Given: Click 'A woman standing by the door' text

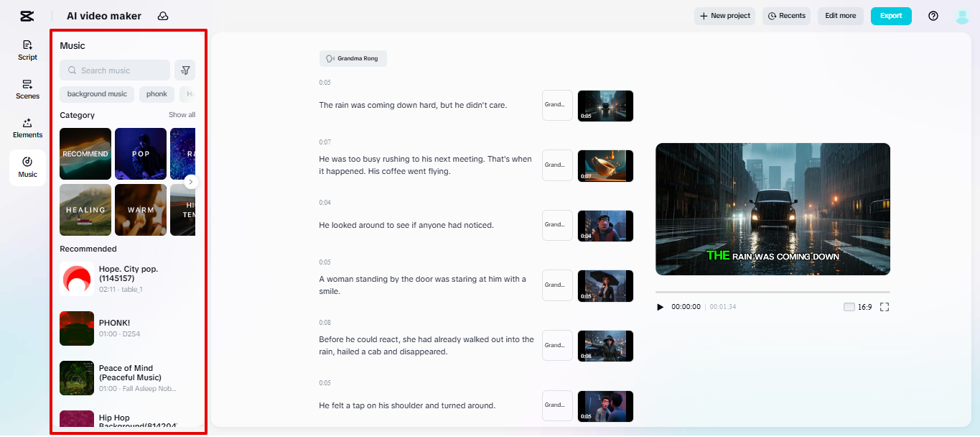Looking at the screenshot, I should point(423,285).
